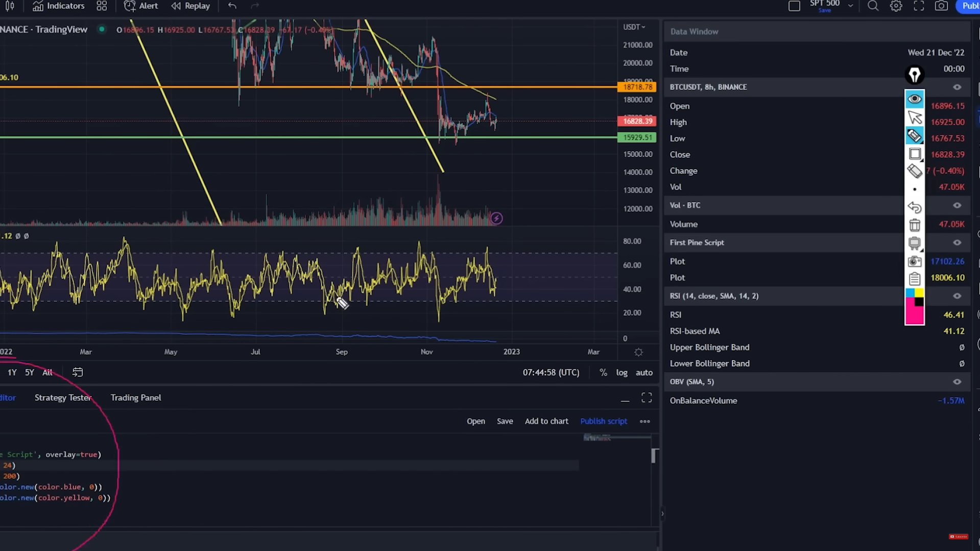Open symbol quick search magnifier
The width and height of the screenshot is (980, 551).
[873, 6]
